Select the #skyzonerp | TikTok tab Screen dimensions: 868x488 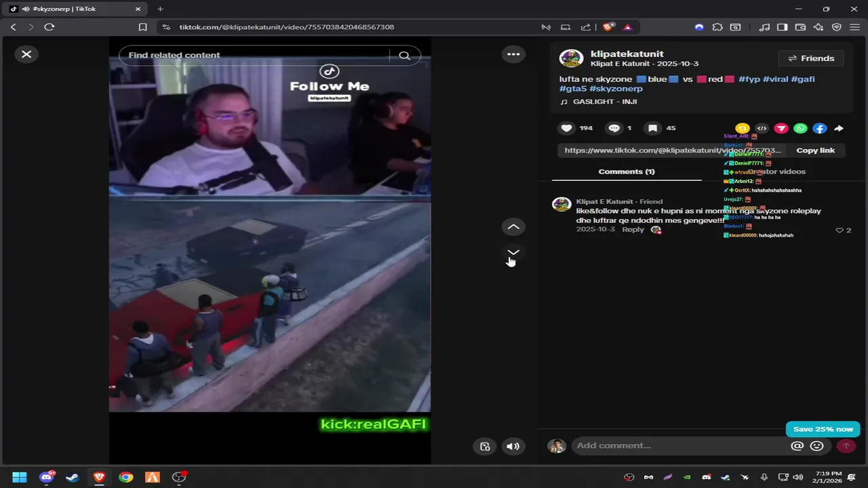coord(76,9)
